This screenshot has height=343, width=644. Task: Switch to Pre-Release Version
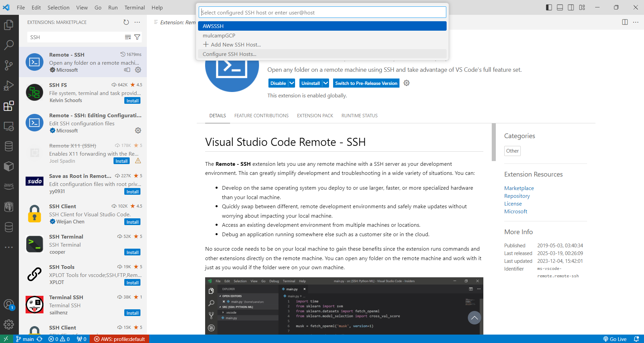(x=366, y=83)
